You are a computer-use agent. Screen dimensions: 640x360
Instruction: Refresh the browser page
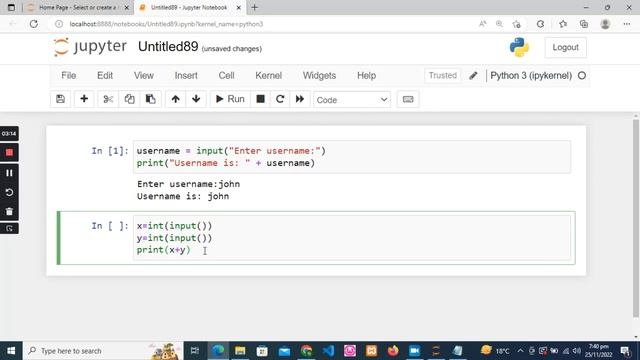(33, 24)
